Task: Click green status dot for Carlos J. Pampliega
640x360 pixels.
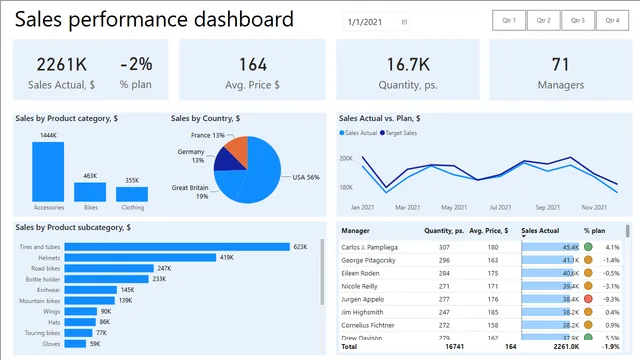Action: pos(588,247)
